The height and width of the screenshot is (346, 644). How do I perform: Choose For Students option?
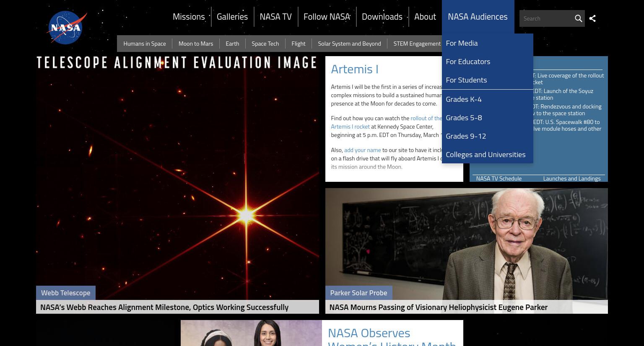pos(487,80)
